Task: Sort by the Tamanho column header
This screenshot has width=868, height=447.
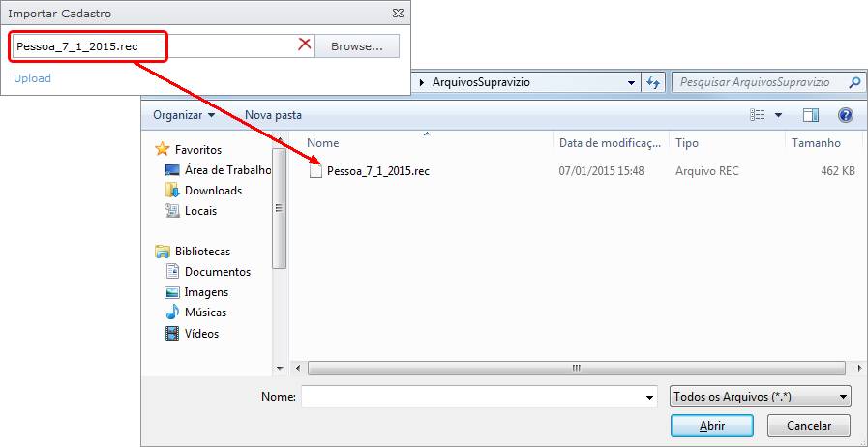Action: (x=816, y=143)
